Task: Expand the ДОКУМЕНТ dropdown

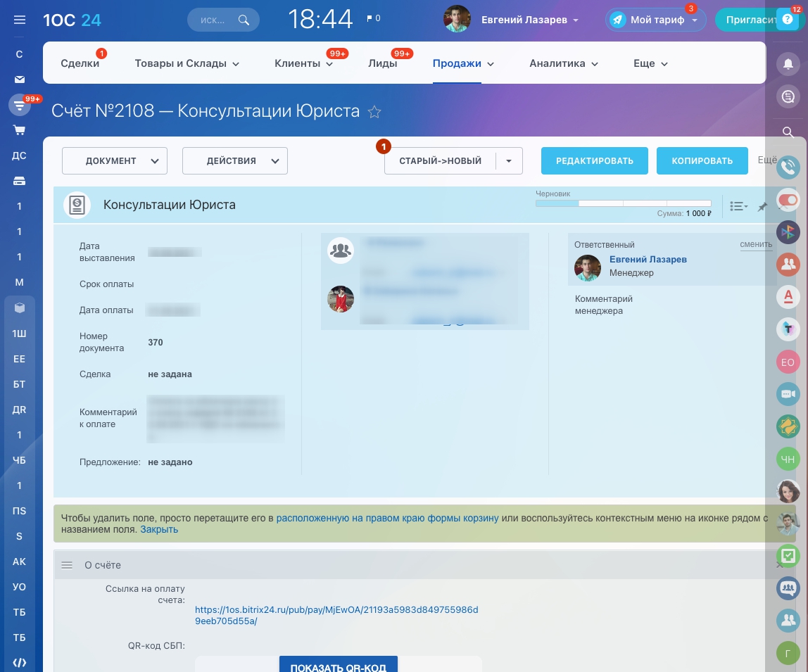Action: (x=115, y=160)
